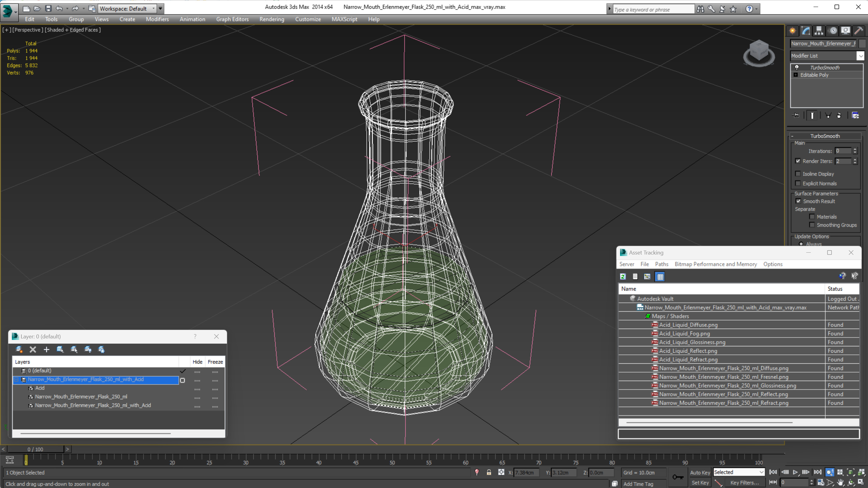The height and width of the screenshot is (488, 868).
Task: Open the Display command panel tab
Action: pyautogui.click(x=845, y=31)
